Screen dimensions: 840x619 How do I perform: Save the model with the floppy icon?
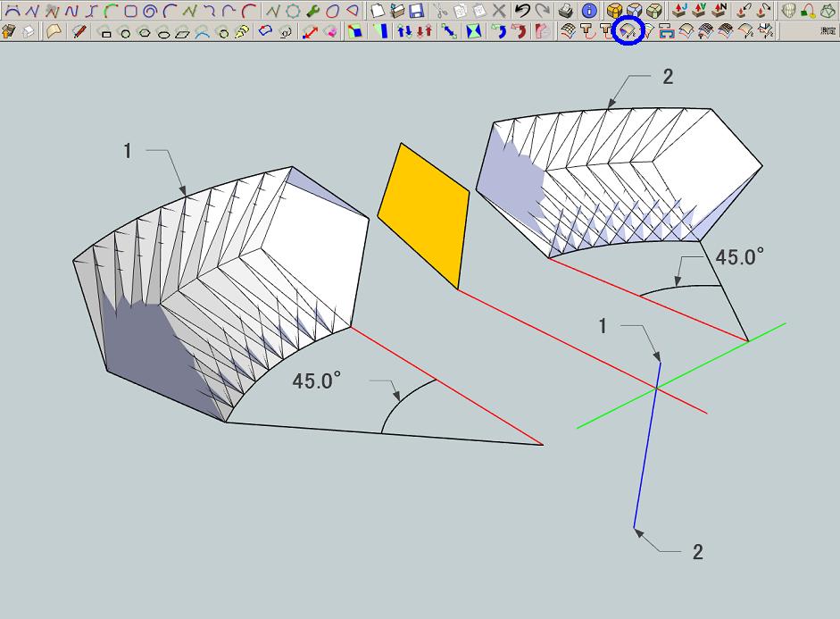click(x=416, y=10)
